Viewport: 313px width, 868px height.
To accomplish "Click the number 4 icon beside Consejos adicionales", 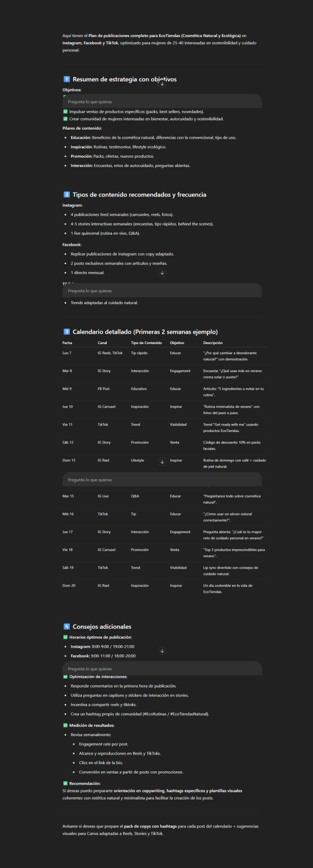I will pyautogui.click(x=67, y=627).
